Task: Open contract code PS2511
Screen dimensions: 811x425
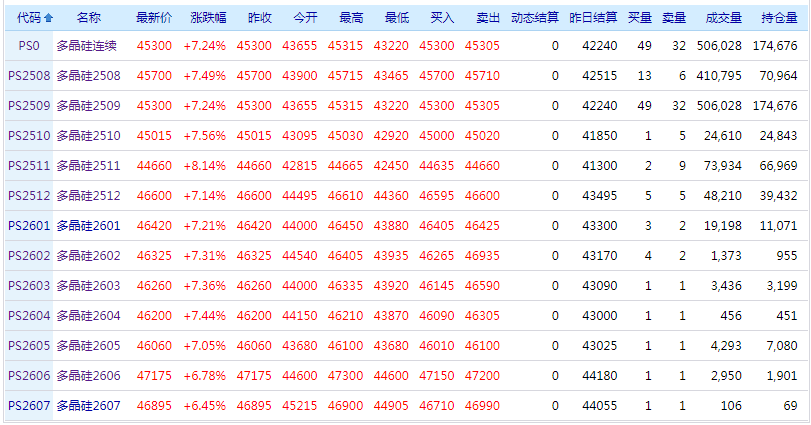Action: point(29,165)
